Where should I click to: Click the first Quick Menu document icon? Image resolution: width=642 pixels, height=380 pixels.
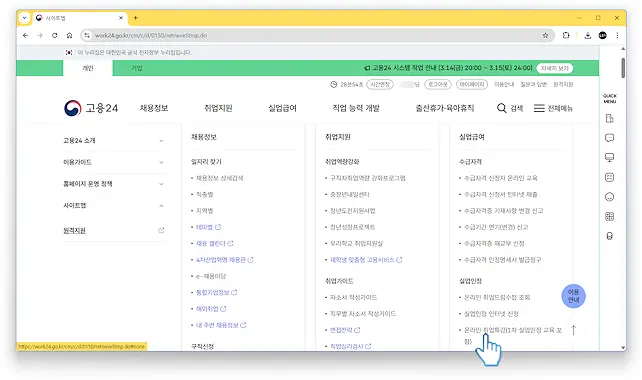(x=609, y=118)
